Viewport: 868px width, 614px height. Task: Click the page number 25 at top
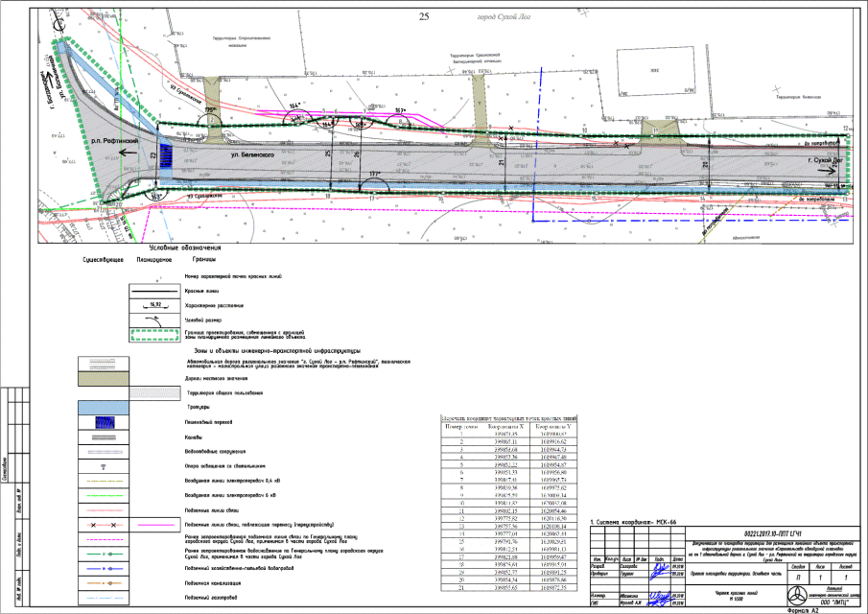coord(425,16)
